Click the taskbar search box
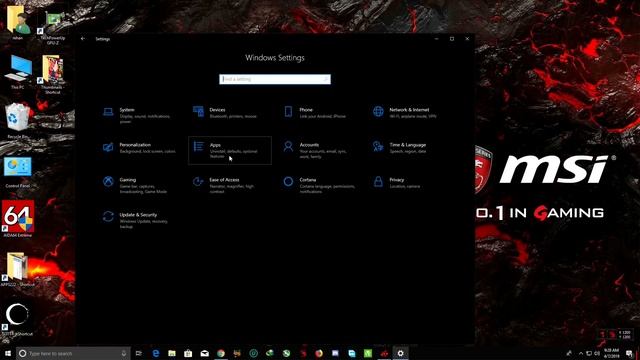This screenshot has height=360, width=640. [x=73, y=353]
